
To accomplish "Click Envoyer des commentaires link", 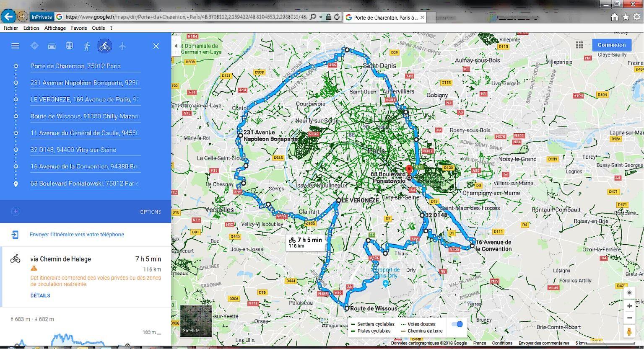I will (544, 343).
